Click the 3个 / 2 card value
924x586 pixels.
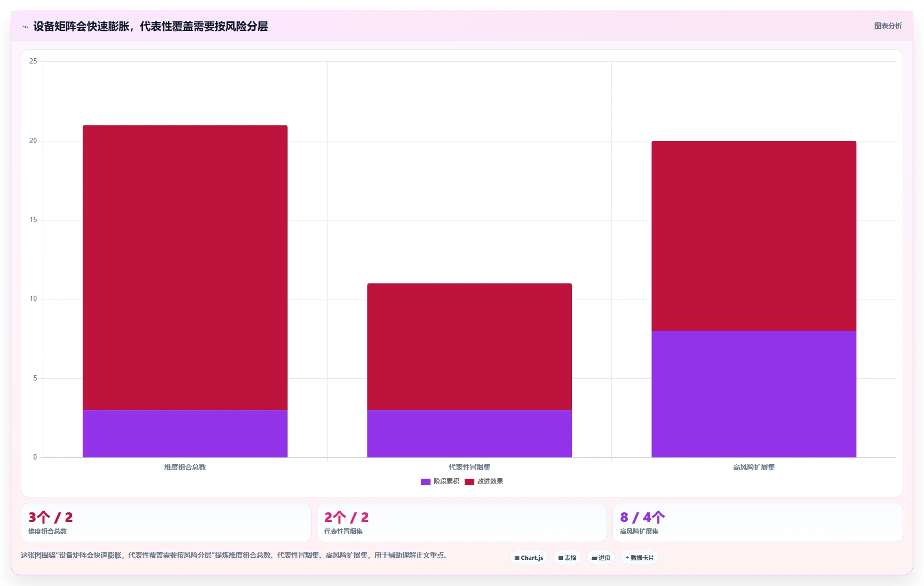[51, 517]
